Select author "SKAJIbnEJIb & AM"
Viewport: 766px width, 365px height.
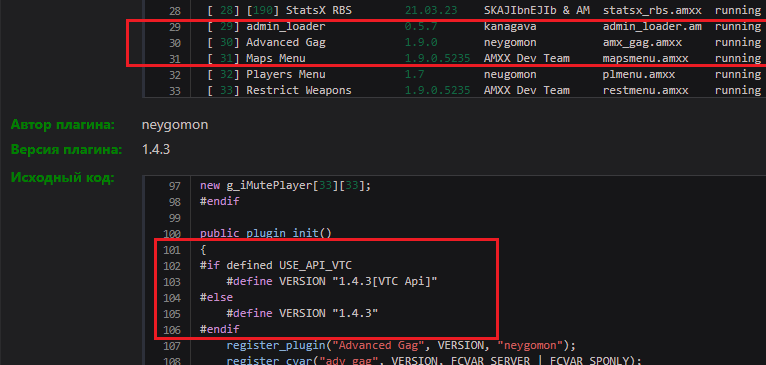click(x=536, y=10)
